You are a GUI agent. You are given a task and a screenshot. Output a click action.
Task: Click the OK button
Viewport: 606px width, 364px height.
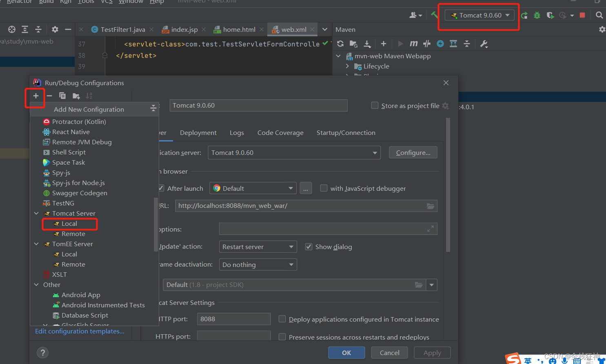(346, 353)
